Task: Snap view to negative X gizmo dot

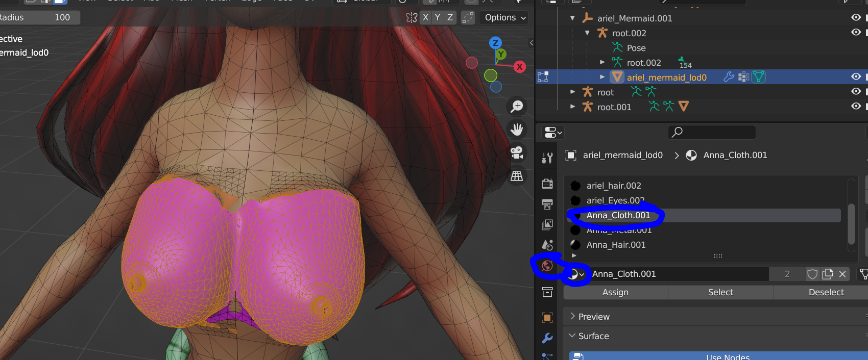Action: click(x=472, y=63)
